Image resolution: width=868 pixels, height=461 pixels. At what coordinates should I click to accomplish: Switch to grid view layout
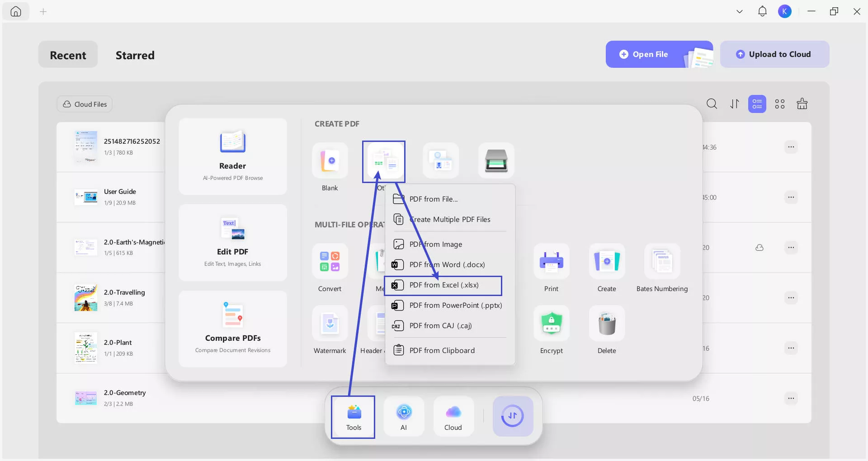click(x=779, y=104)
